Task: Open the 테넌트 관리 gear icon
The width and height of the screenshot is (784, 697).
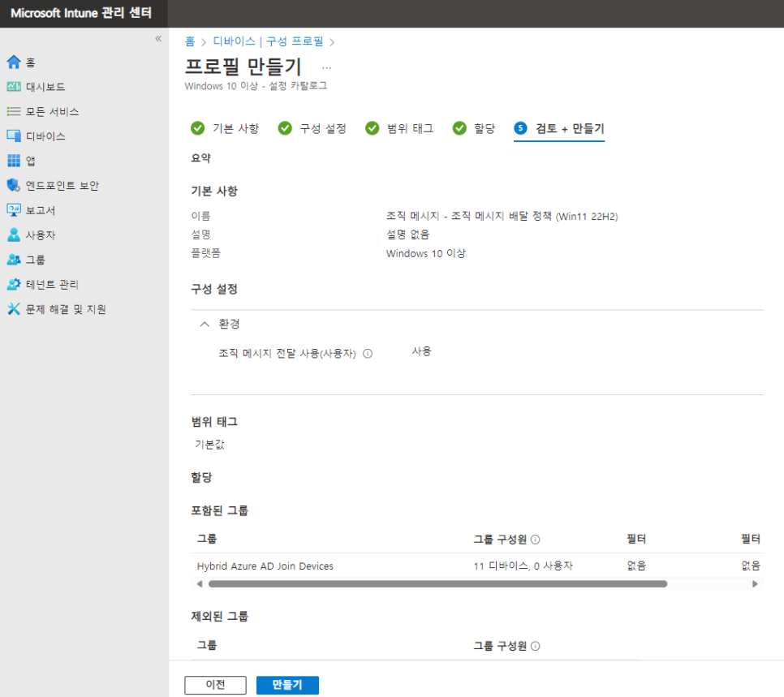Action: click(x=14, y=284)
